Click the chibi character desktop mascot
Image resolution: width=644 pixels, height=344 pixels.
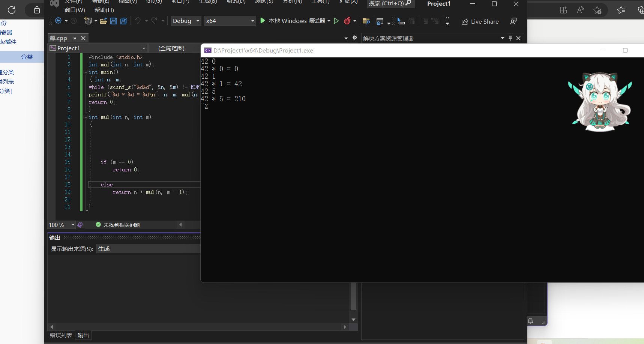600,102
